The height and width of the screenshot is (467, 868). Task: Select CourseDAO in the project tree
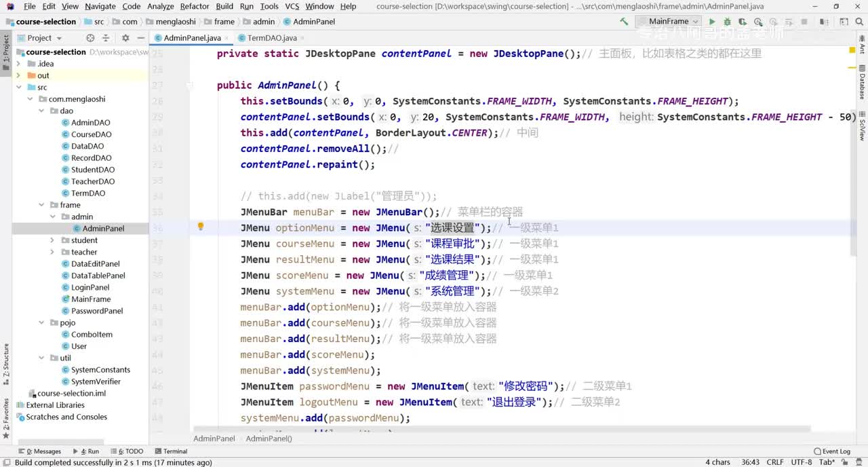tap(92, 134)
